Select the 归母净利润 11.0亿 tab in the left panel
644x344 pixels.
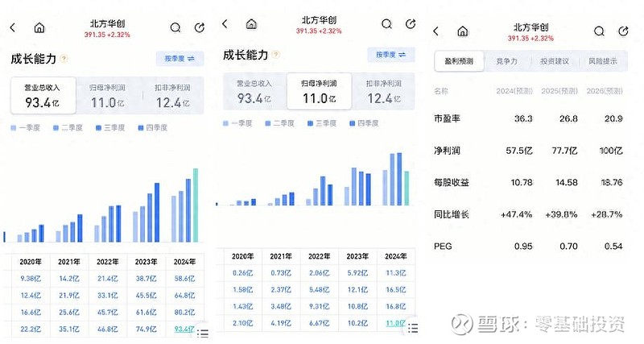click(108, 95)
